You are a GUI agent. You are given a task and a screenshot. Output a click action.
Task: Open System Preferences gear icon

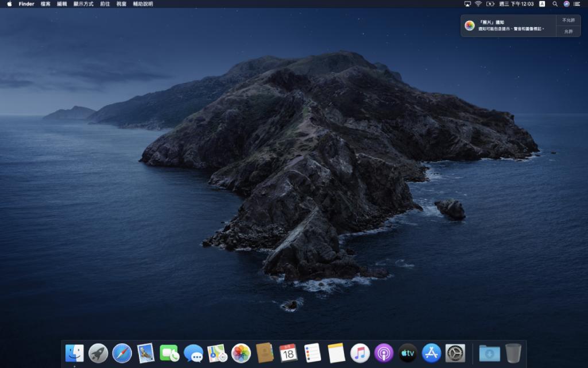click(x=455, y=354)
